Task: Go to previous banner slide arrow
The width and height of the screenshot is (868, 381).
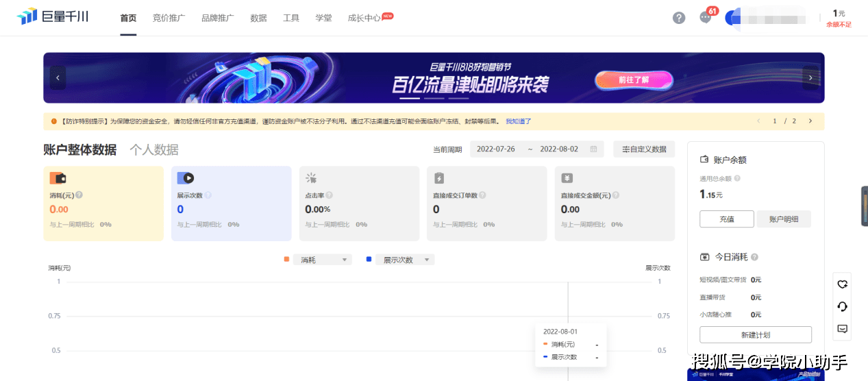Action: 58,78
